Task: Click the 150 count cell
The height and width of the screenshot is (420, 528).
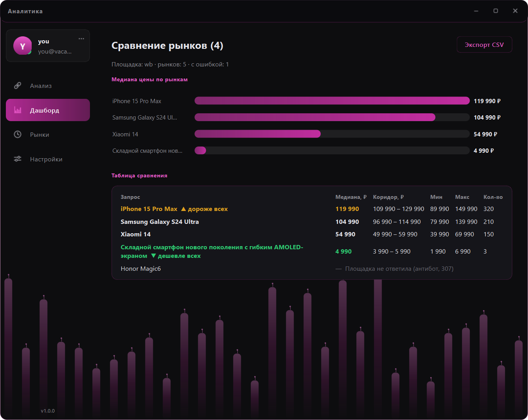Action: tap(488, 234)
